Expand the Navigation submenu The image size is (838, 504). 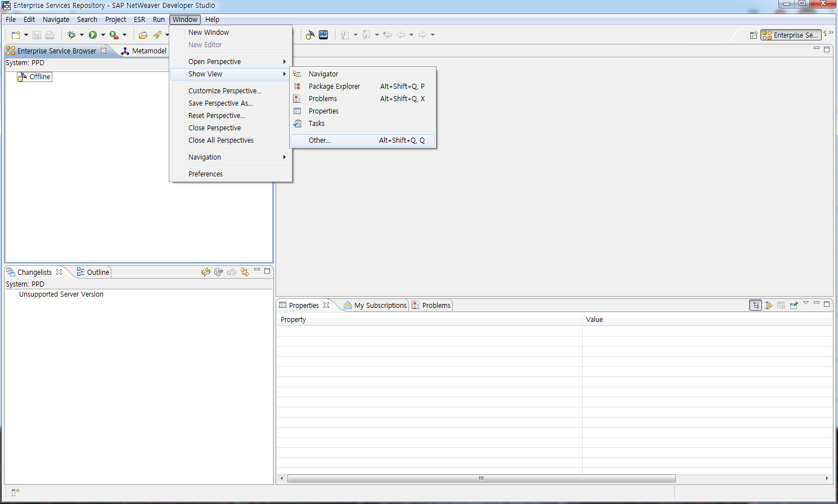(231, 157)
